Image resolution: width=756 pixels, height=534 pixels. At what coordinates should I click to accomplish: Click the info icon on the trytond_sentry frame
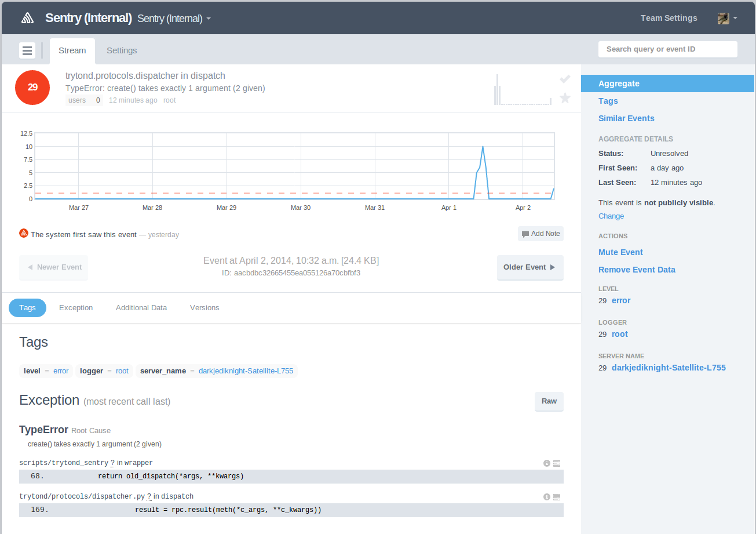(x=546, y=463)
